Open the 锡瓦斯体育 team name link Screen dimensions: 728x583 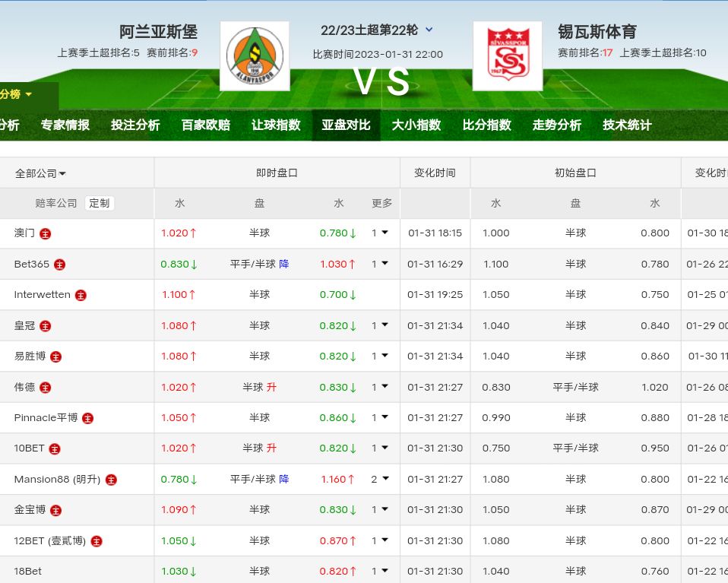coord(597,32)
